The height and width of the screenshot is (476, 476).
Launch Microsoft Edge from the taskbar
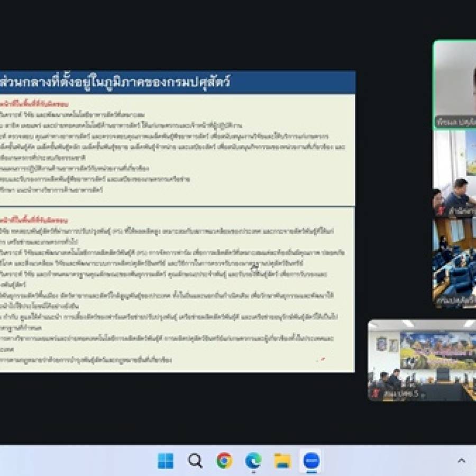point(253,461)
